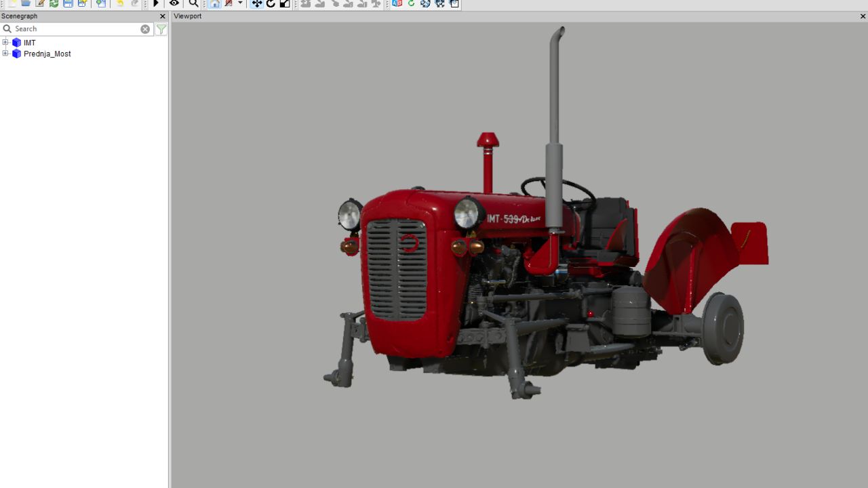This screenshot has width=868, height=488.
Task: Toggle the Scenegraph filter funnel
Action: (x=161, y=29)
